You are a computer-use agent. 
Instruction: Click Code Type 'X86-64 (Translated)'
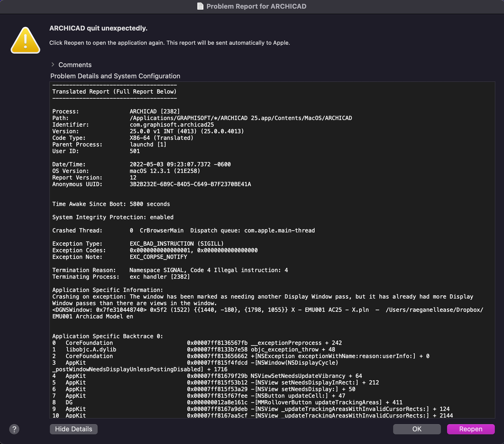[161, 138]
